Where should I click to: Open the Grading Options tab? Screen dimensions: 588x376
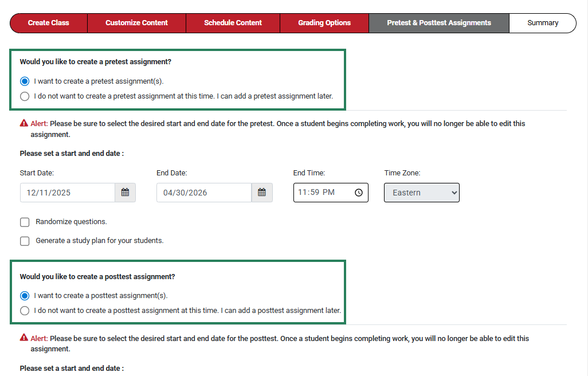tap(324, 23)
